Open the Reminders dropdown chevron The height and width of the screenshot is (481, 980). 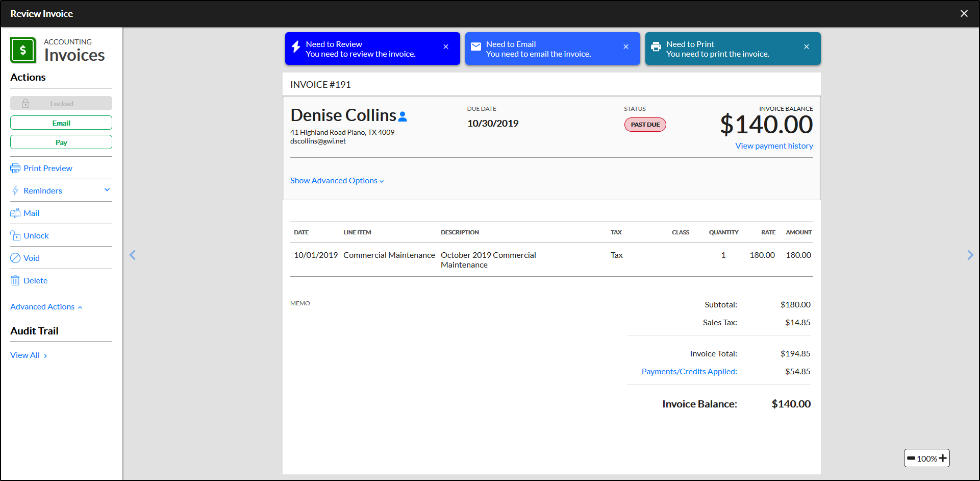coord(107,189)
